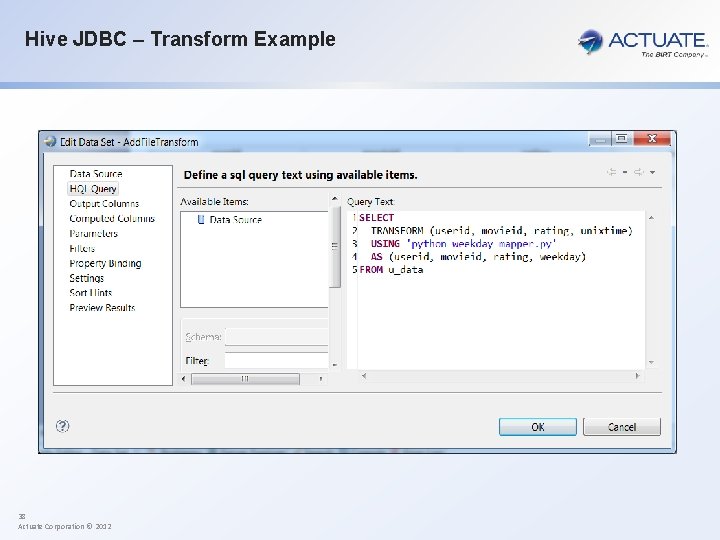
Task: Click the Available Items scroll down arrow
Action: (x=335, y=365)
